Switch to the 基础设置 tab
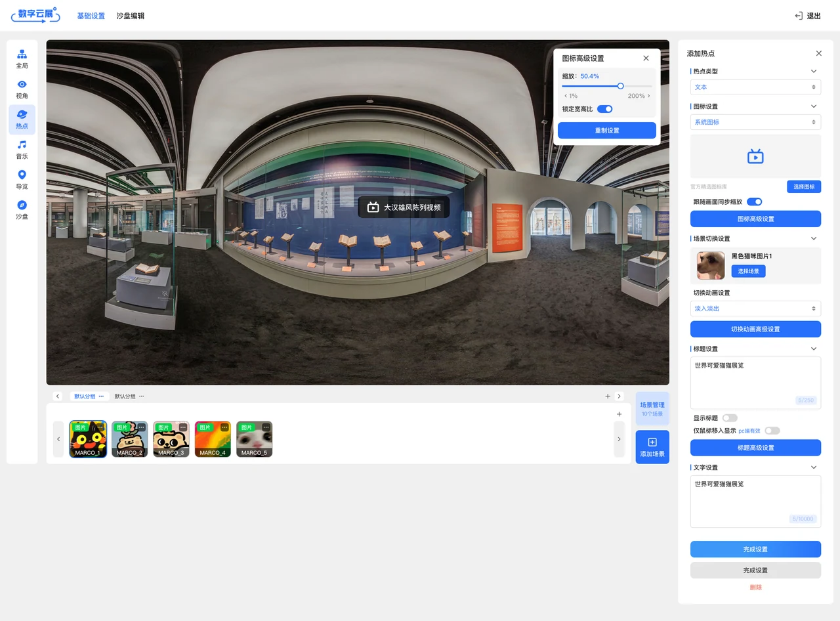Screen dimensions: 840x621 [91, 16]
